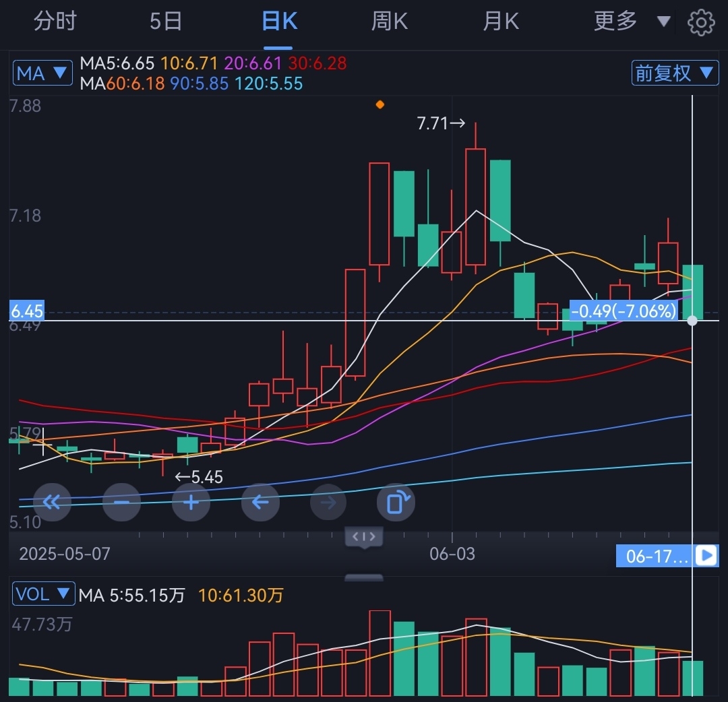
Task: Open the VOL indicator dropdown
Action: tap(43, 594)
